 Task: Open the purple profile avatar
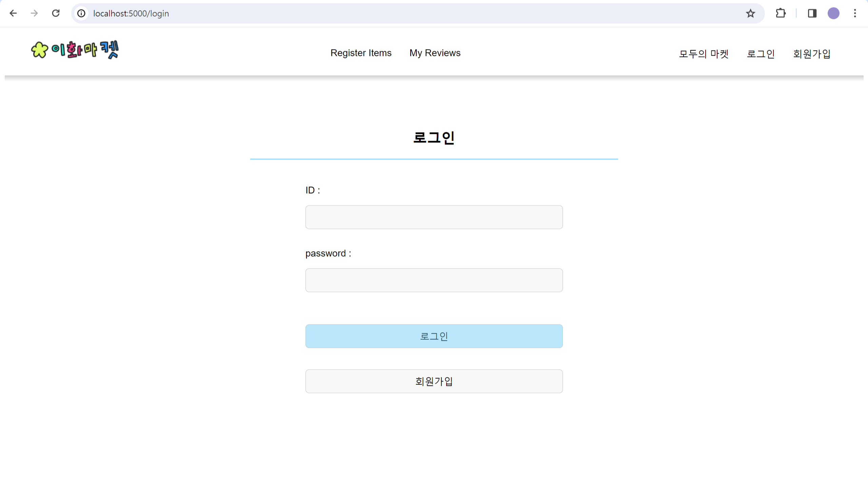pos(833,13)
